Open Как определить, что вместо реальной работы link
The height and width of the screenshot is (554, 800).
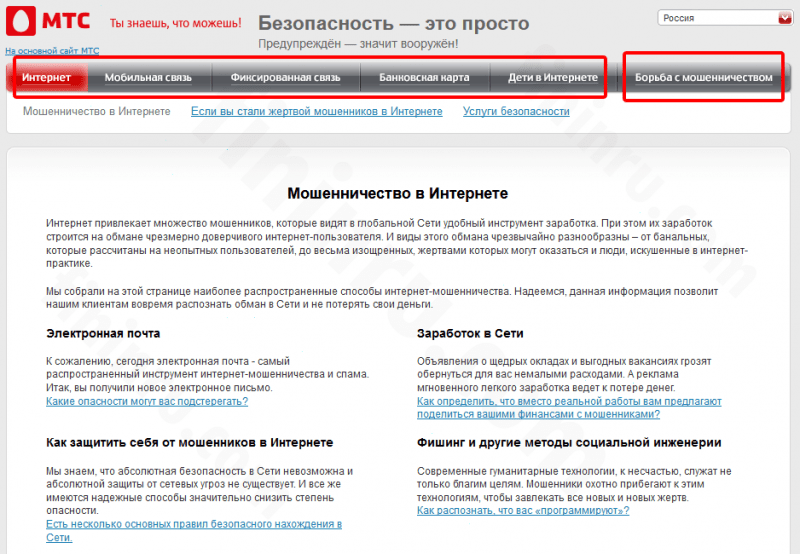569,408
